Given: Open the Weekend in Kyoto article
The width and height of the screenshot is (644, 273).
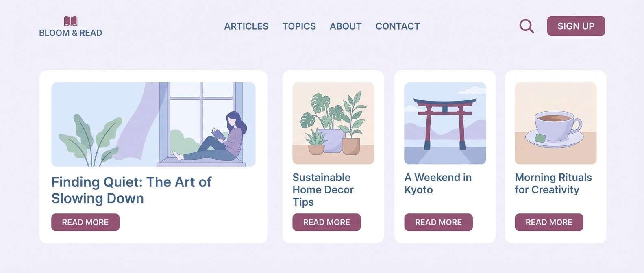Looking at the screenshot, I should pos(438,222).
